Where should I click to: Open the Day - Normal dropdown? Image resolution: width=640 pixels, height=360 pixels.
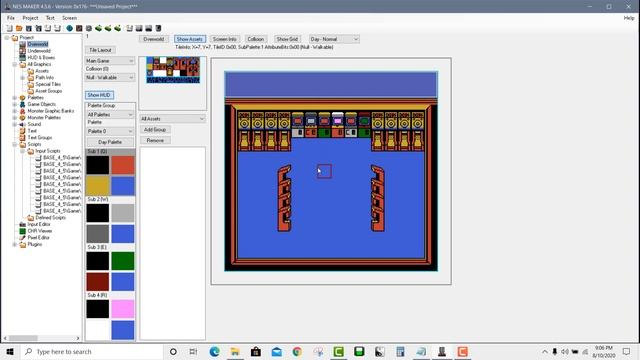click(334, 39)
